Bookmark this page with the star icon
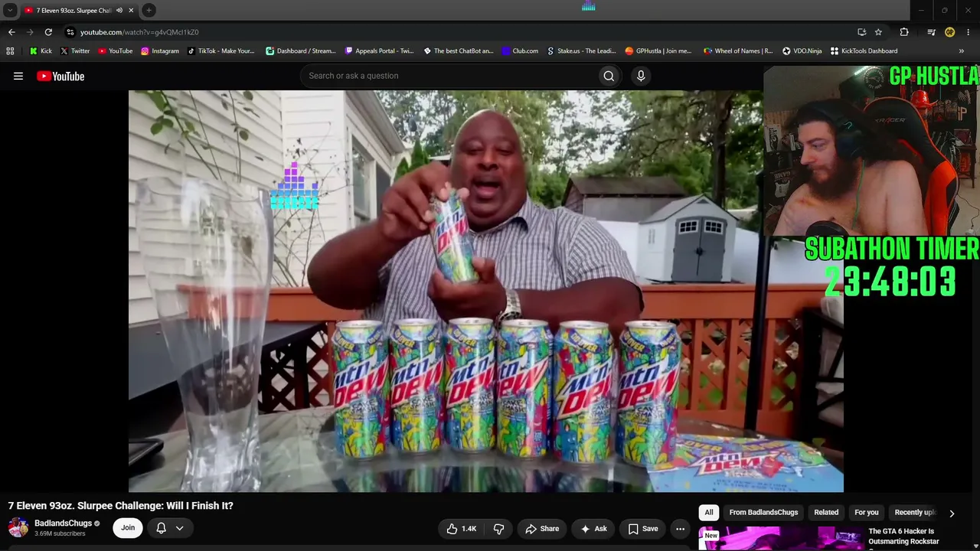 [878, 32]
